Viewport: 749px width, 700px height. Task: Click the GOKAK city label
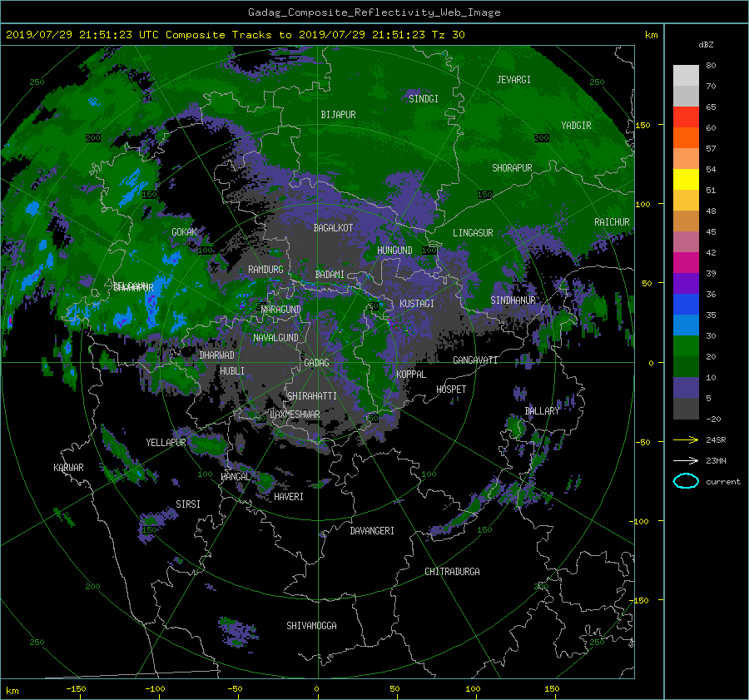point(185,231)
